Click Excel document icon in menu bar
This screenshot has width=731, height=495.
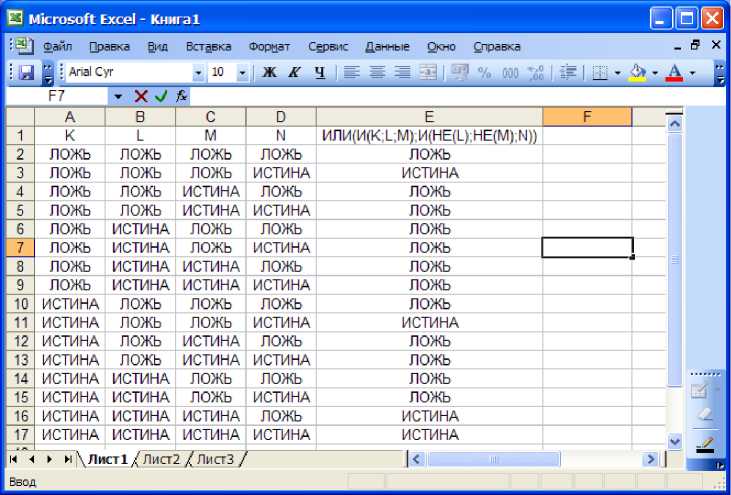[x=23, y=46]
